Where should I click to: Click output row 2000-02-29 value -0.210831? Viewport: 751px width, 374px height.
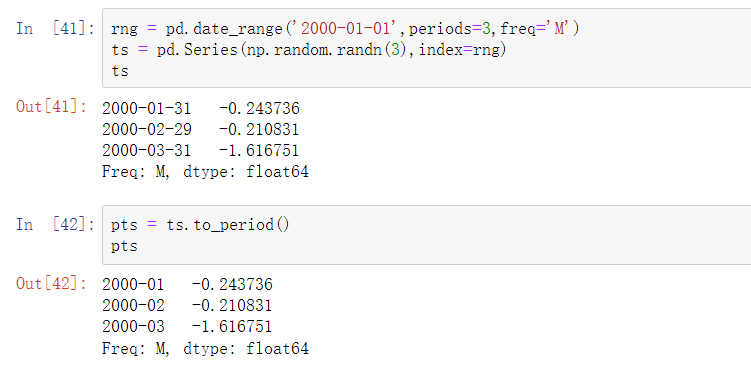[259, 129]
